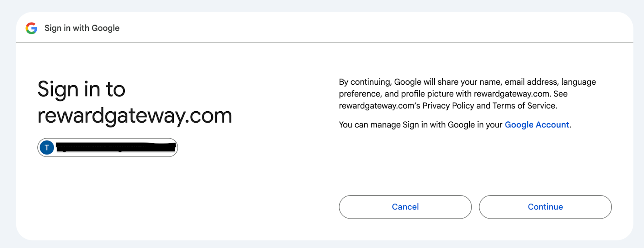The width and height of the screenshot is (644, 248).
Task: Click the "Sign in to rewardgateway.com" heading
Action: pos(134,102)
